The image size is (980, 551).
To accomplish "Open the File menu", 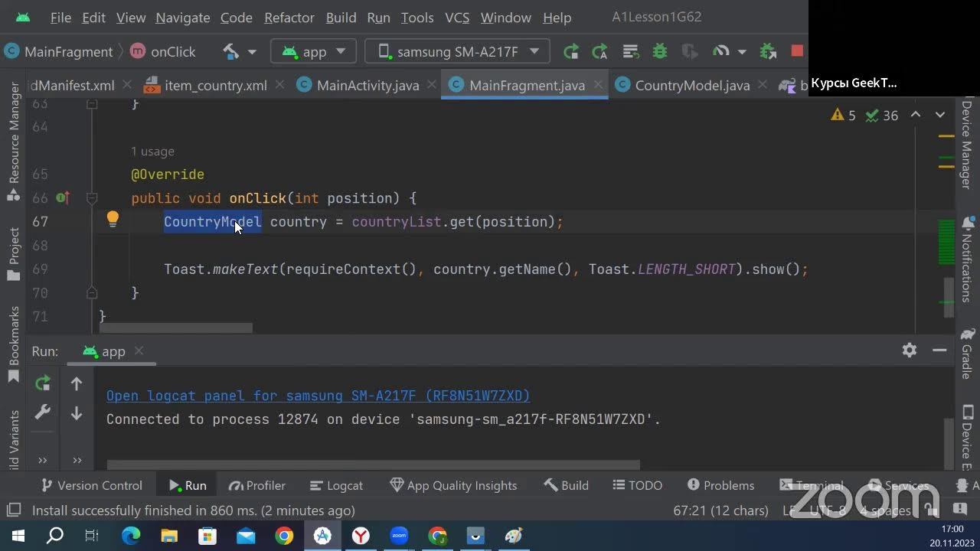I will [x=60, y=18].
